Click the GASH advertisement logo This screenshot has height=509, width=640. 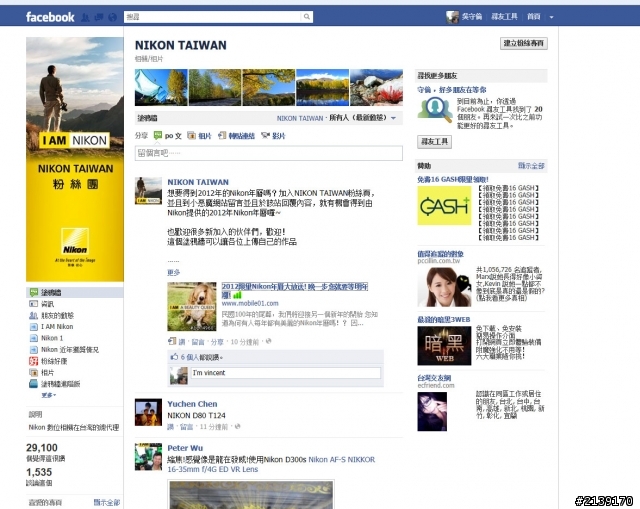click(x=444, y=206)
